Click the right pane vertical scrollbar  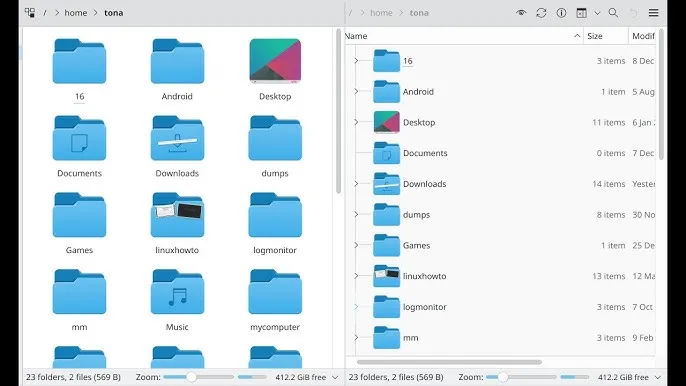(661, 95)
